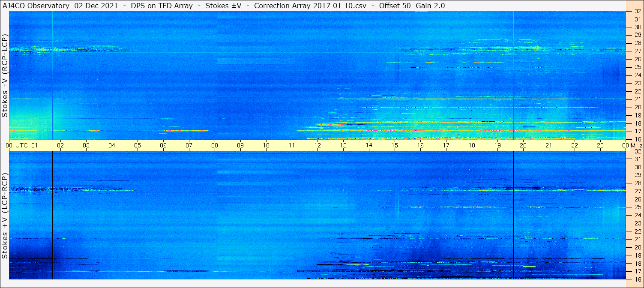Click the "Stokes -V (RCP-LCP)" axis label

point(5,75)
